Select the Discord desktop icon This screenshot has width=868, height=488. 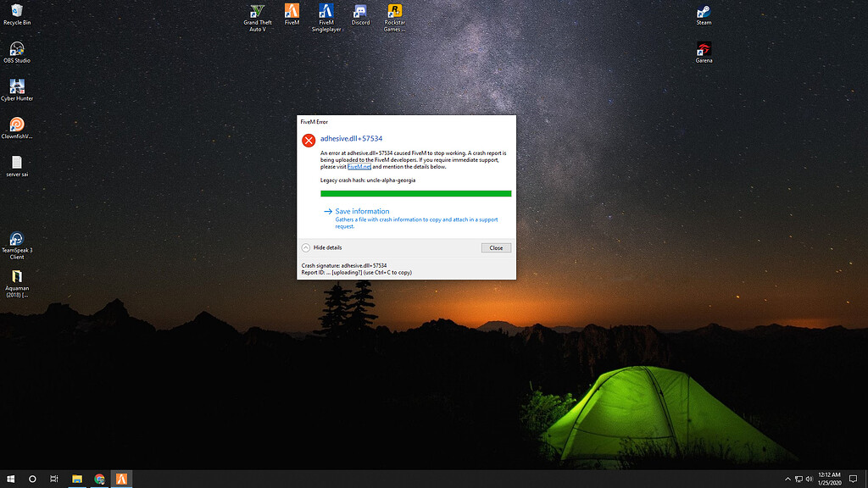(360, 14)
